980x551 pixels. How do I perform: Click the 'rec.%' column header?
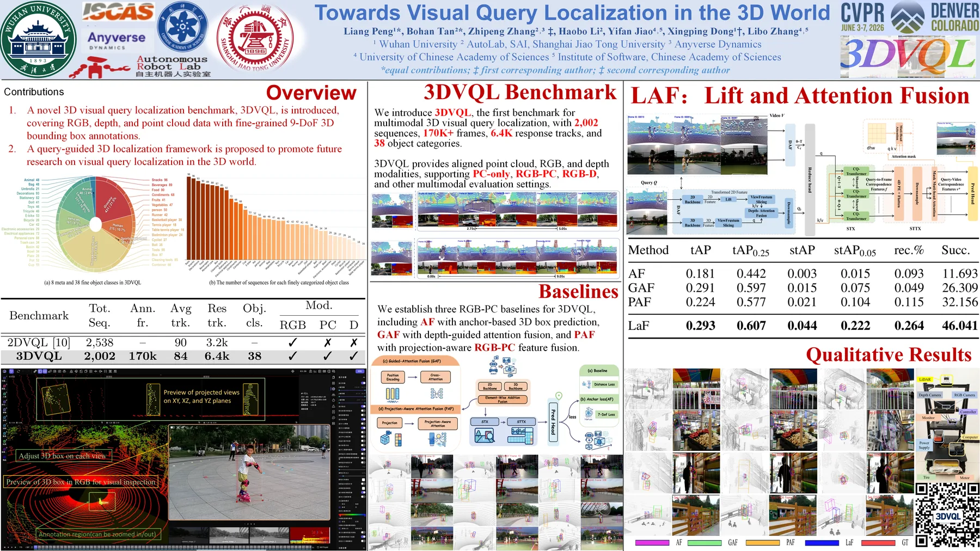tap(909, 250)
